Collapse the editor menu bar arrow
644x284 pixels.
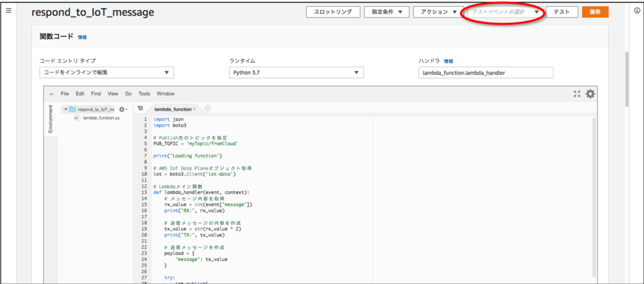pos(51,94)
